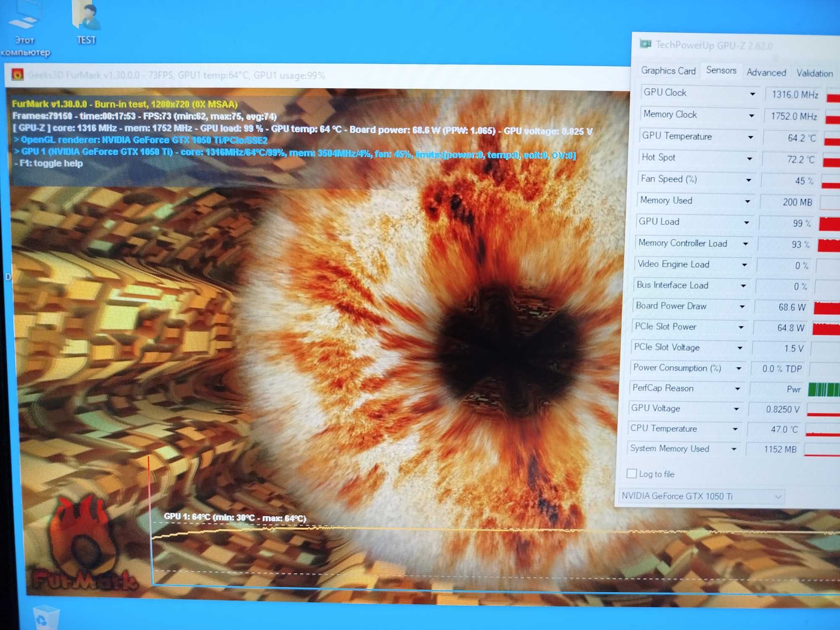
Task: Expand the Power Consumption (%) dropdown
Action: (x=739, y=368)
